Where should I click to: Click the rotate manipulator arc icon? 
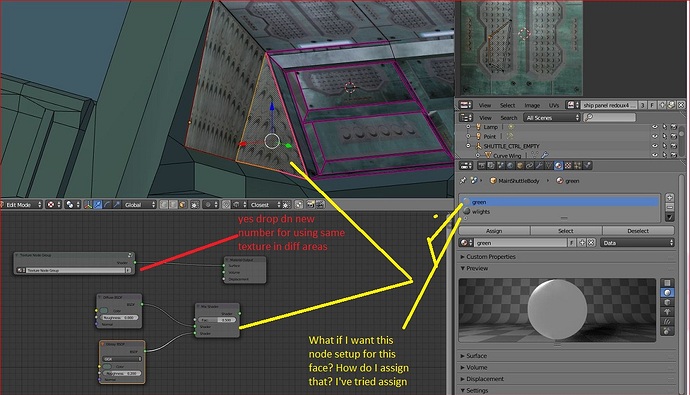pyautogui.click(x=107, y=205)
